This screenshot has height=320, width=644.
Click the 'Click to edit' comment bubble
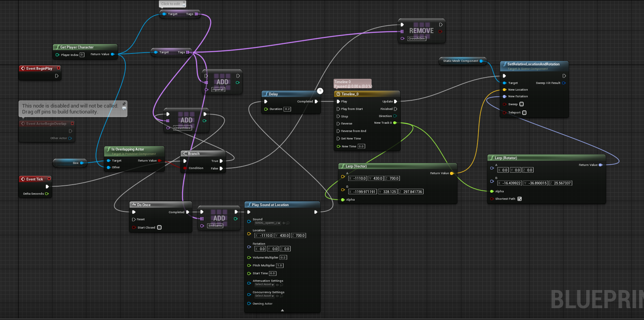(172, 4)
